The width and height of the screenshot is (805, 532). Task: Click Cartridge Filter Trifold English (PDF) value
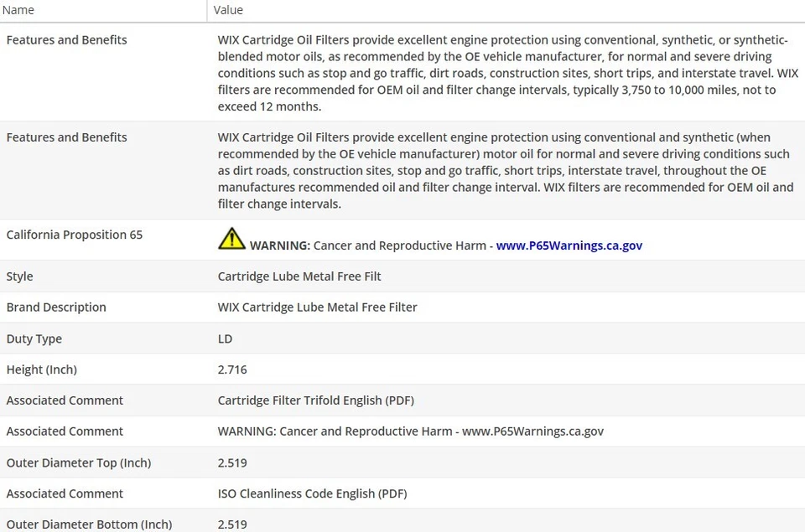(316, 400)
